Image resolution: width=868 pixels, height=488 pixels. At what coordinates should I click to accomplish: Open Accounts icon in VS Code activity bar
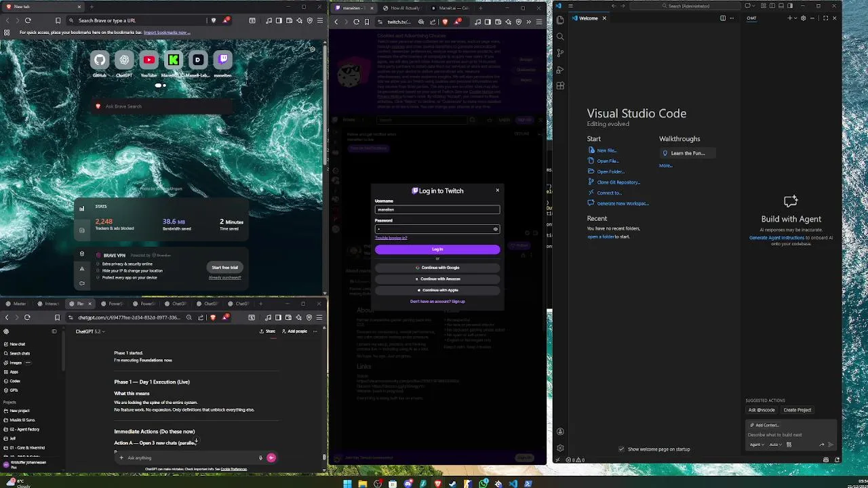pyautogui.click(x=560, y=432)
